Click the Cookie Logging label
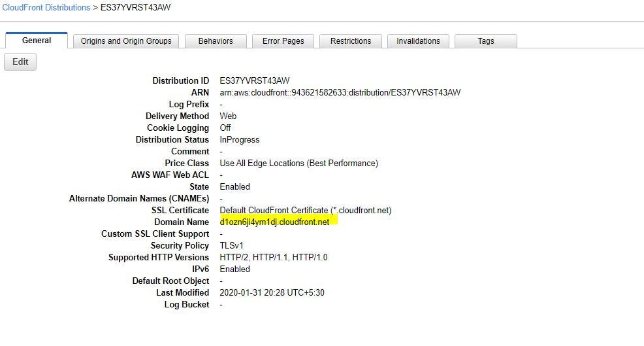 [x=178, y=128]
